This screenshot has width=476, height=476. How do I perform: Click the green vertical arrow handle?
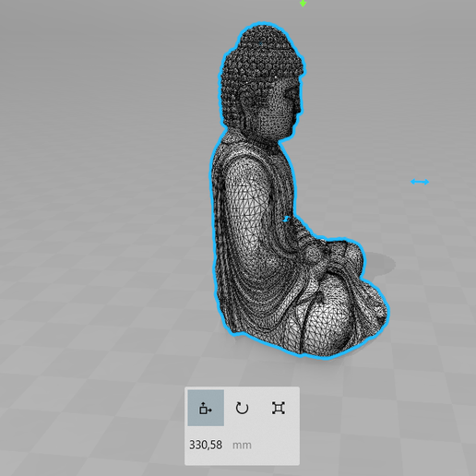click(303, 4)
